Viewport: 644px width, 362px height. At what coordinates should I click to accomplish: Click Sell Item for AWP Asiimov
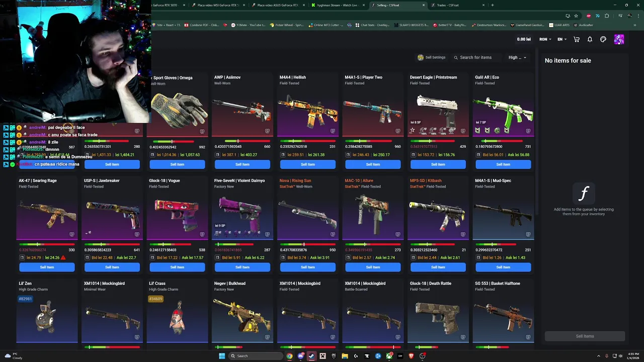coord(243,164)
